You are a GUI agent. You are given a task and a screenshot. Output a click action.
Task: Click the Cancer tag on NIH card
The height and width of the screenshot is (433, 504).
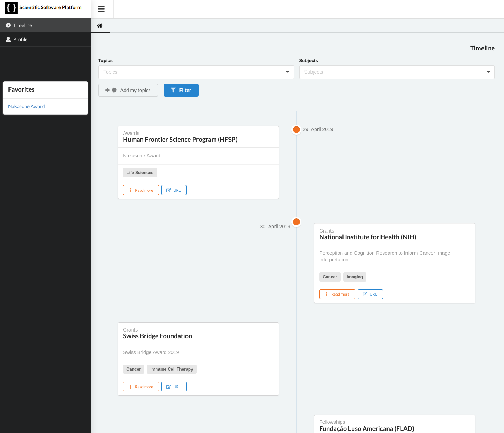pos(330,277)
